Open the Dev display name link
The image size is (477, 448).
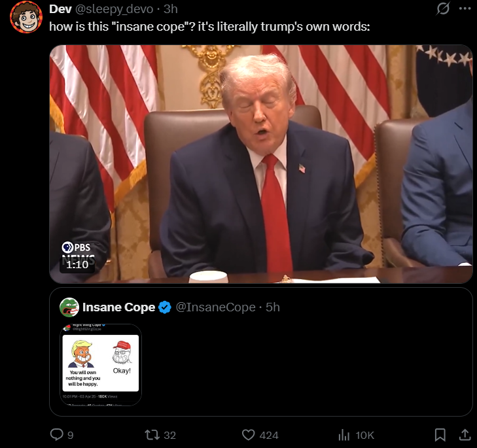61,9
